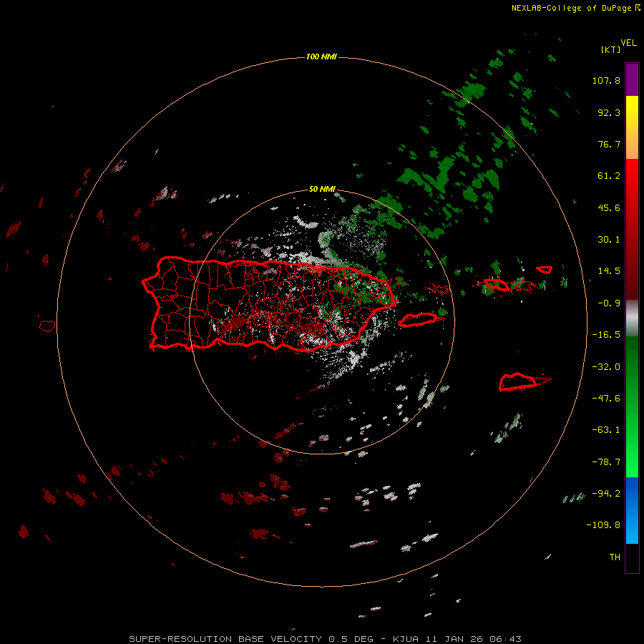This screenshot has width=644, height=644.
Task: Click the -0.9 legend value
Action: 609,303
